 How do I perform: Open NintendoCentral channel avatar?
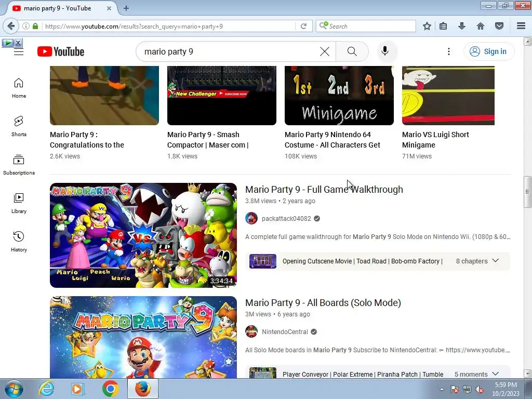tap(251, 331)
